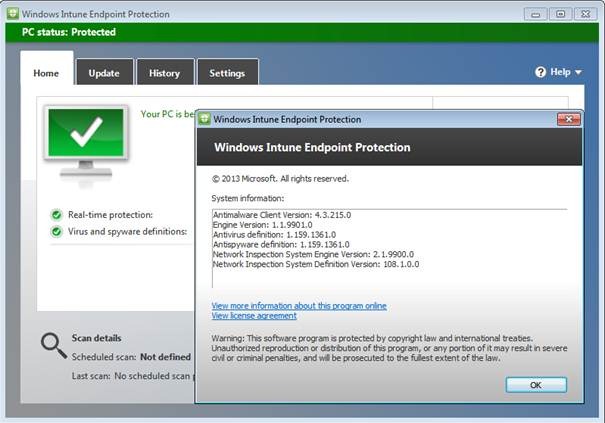
Task: Go to the Settings tab
Action: click(227, 73)
